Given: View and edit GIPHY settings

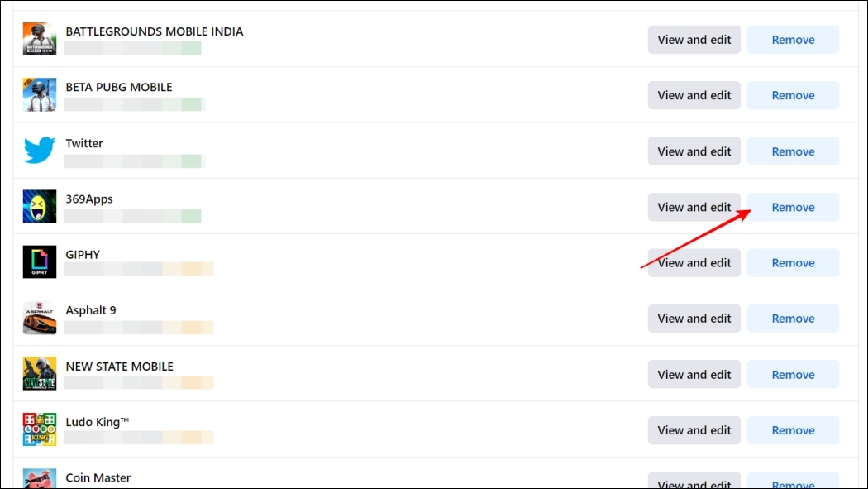Looking at the screenshot, I should (x=694, y=263).
